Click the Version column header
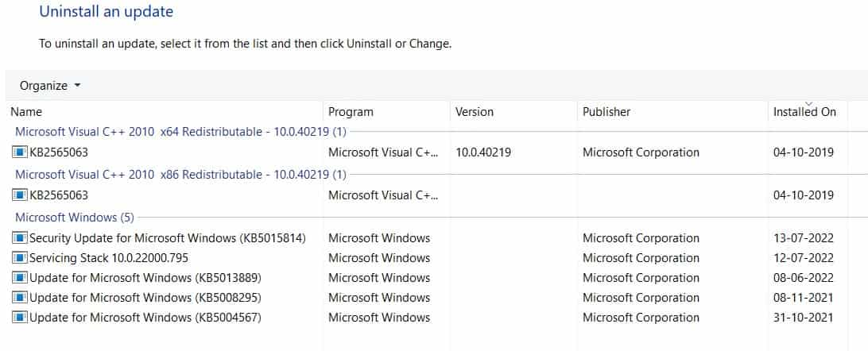The image size is (868, 351). (475, 112)
